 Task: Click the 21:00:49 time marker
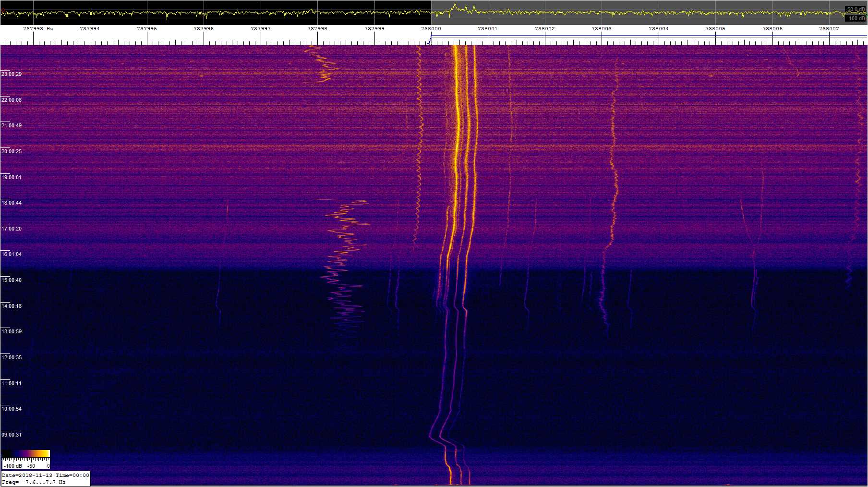12,125
